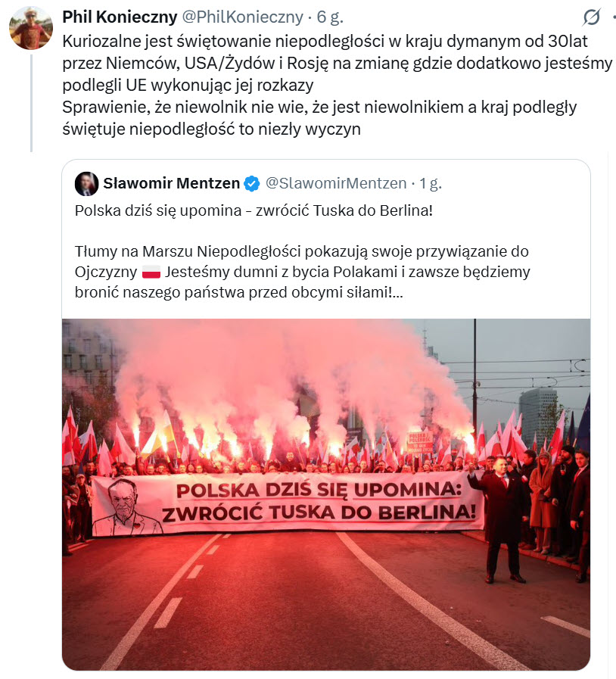
Task: Open the Sławomir Mentzen name link
Action: tap(172, 184)
